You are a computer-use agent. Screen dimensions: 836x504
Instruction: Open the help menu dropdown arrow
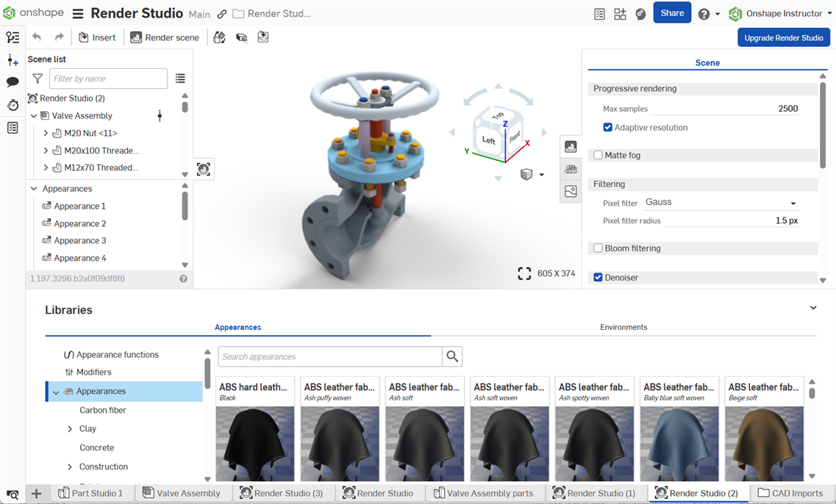coord(718,15)
